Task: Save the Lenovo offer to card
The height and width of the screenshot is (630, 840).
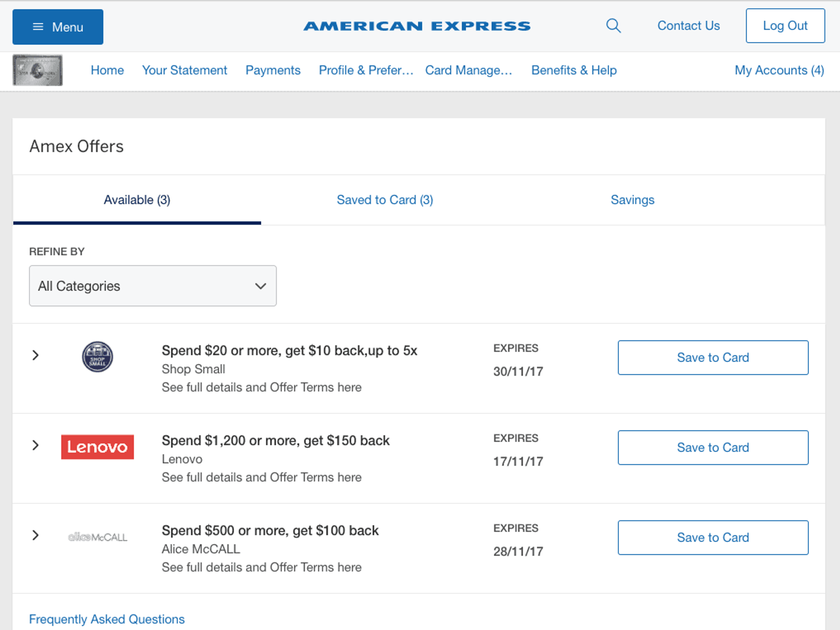Action: 713,447
